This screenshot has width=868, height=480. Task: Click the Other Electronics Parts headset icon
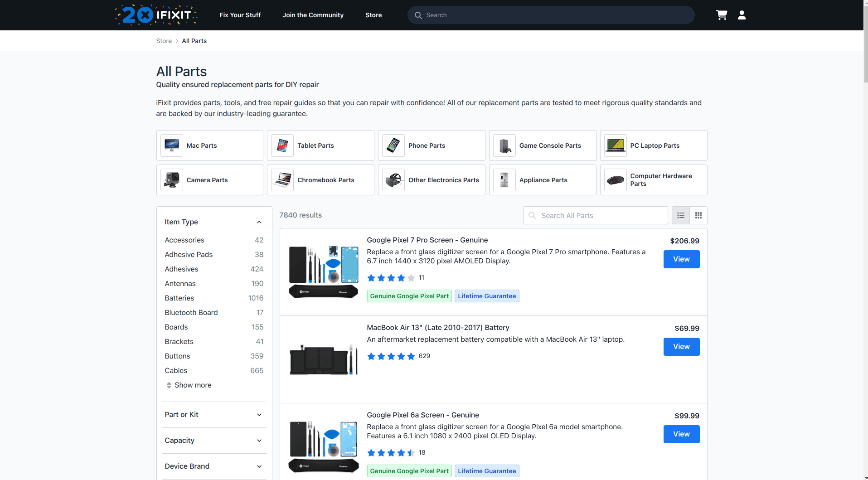click(393, 180)
